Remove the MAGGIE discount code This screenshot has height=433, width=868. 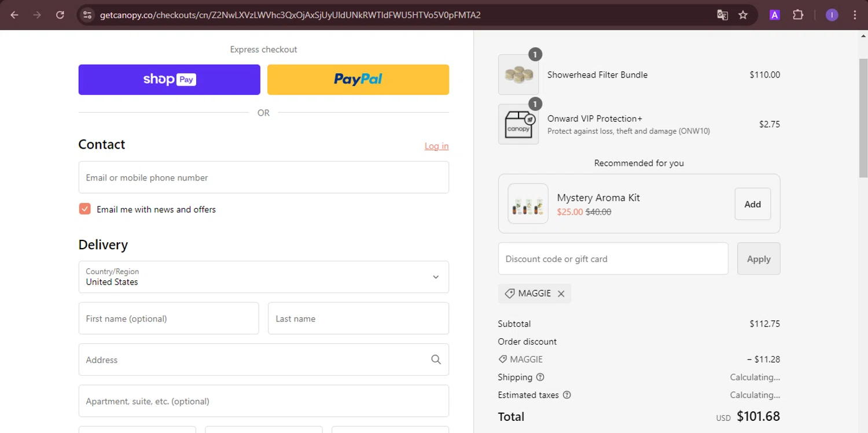point(561,294)
